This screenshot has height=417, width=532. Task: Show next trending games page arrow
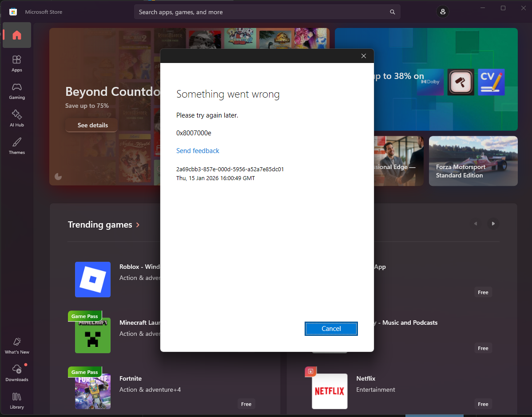(493, 224)
